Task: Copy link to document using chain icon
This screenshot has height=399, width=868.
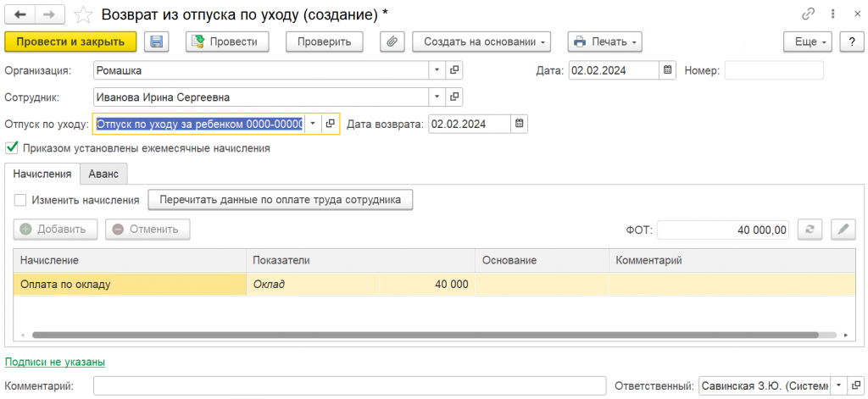Action: coord(808,14)
